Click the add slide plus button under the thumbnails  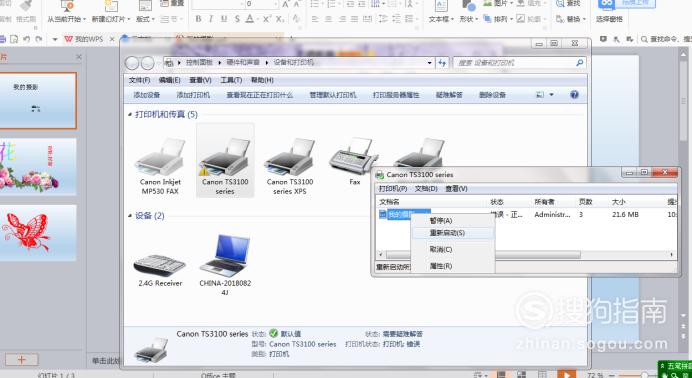22,360
